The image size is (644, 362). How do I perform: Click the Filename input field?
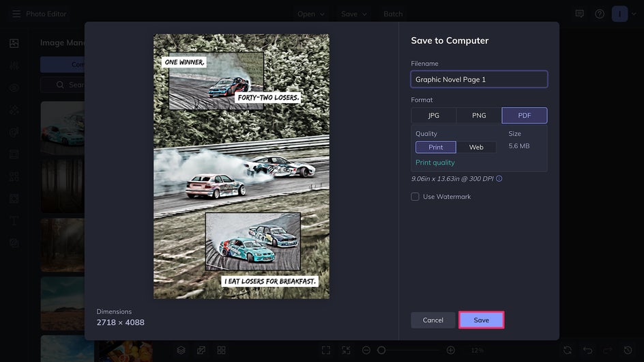tap(479, 79)
